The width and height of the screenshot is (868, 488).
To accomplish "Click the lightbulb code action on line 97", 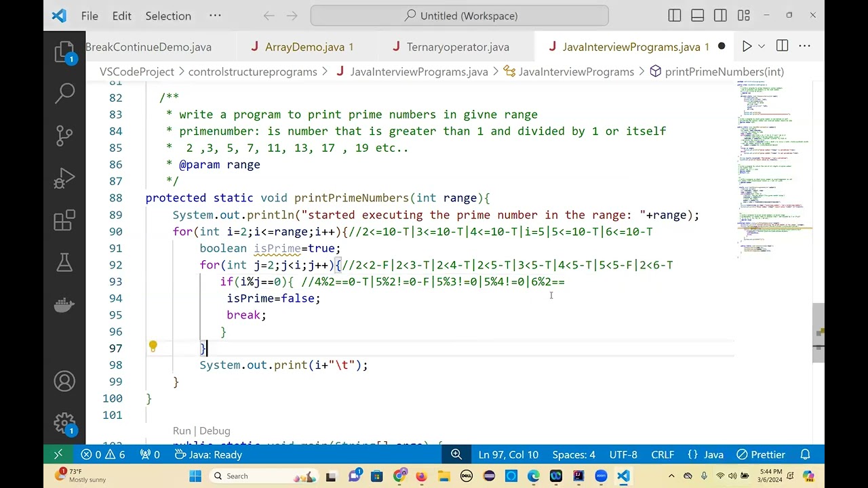I will tap(153, 346).
